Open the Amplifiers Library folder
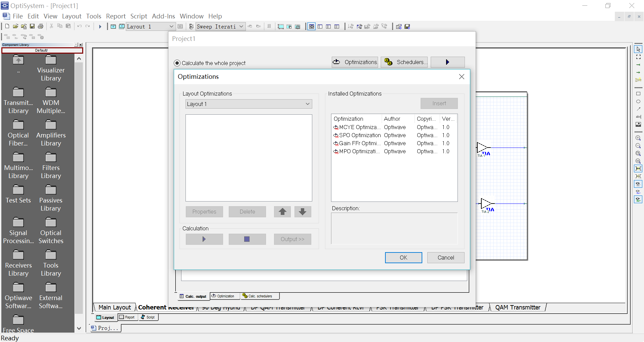The height and width of the screenshot is (342, 644). 51,133
